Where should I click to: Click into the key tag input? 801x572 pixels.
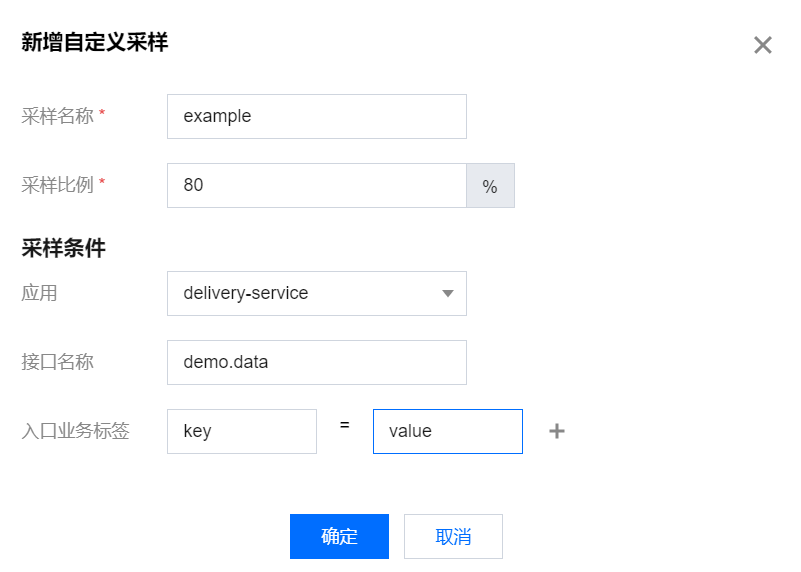(241, 431)
